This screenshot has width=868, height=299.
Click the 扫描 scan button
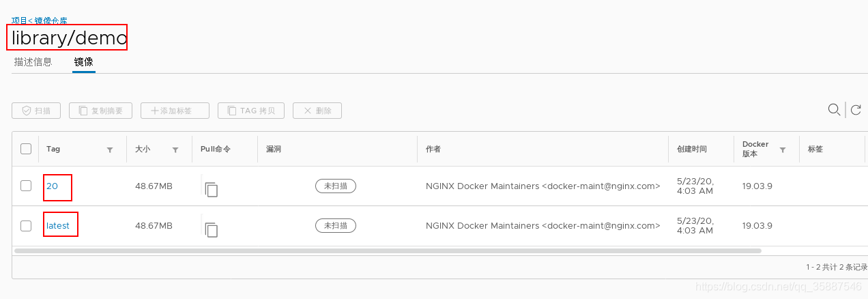[x=36, y=111]
